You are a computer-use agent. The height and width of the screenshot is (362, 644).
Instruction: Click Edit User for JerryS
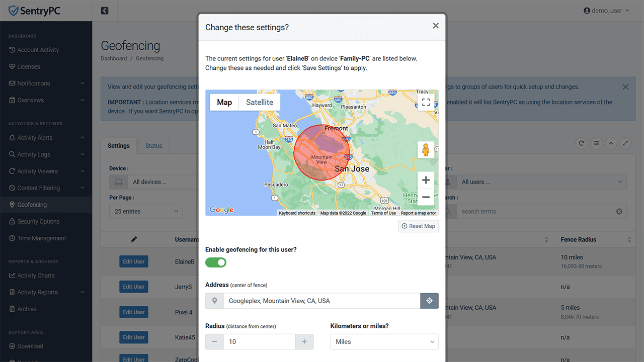tap(134, 287)
